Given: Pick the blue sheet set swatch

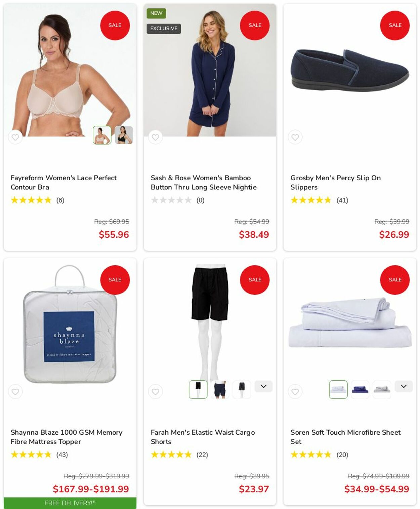Looking at the screenshot, I should pos(360,390).
